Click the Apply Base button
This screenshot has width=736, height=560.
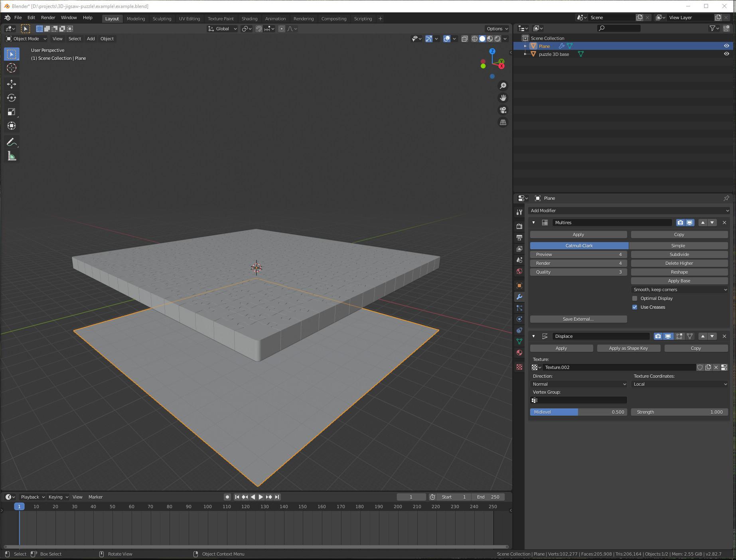coord(679,280)
